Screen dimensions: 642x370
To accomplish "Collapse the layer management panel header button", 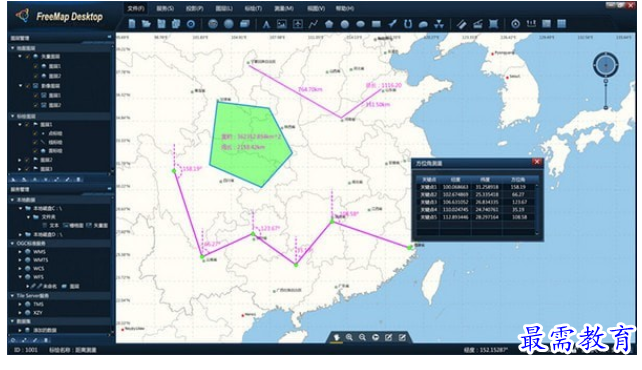I will pyautogui.click(x=109, y=37).
